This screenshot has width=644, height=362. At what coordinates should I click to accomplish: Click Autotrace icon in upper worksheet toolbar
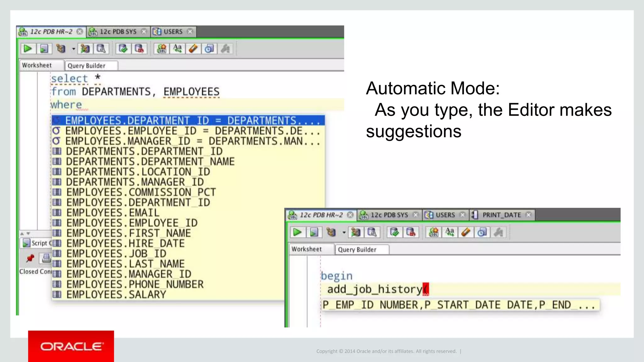click(85, 49)
